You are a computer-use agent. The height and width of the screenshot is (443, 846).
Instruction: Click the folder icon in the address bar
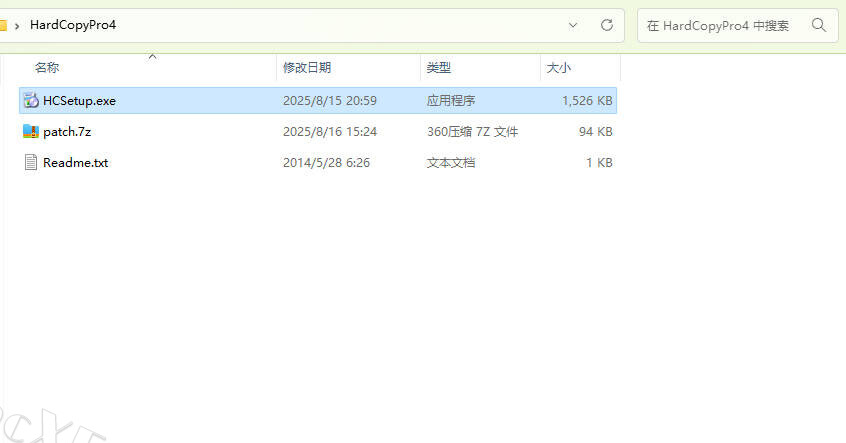tap(3, 25)
